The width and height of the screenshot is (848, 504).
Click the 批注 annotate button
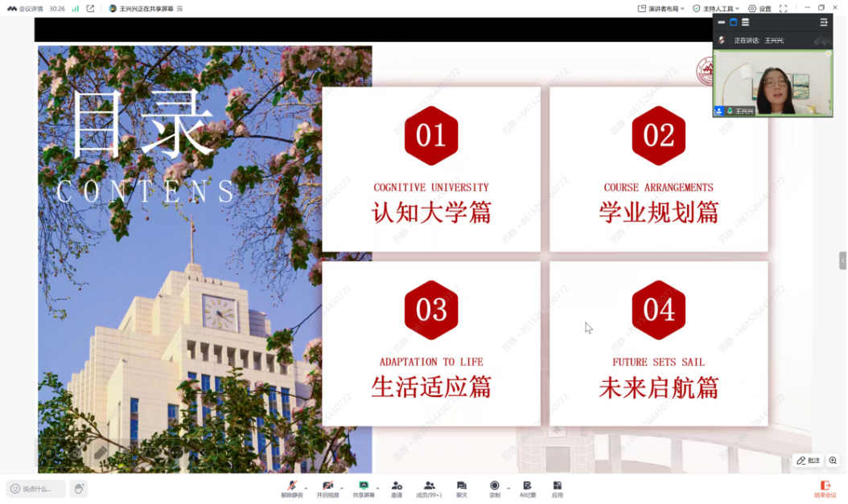[x=809, y=461]
